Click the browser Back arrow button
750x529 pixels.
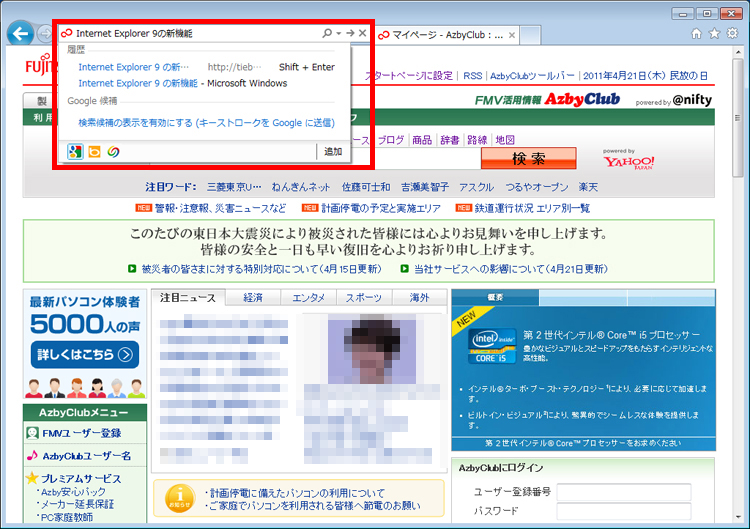click(x=21, y=33)
